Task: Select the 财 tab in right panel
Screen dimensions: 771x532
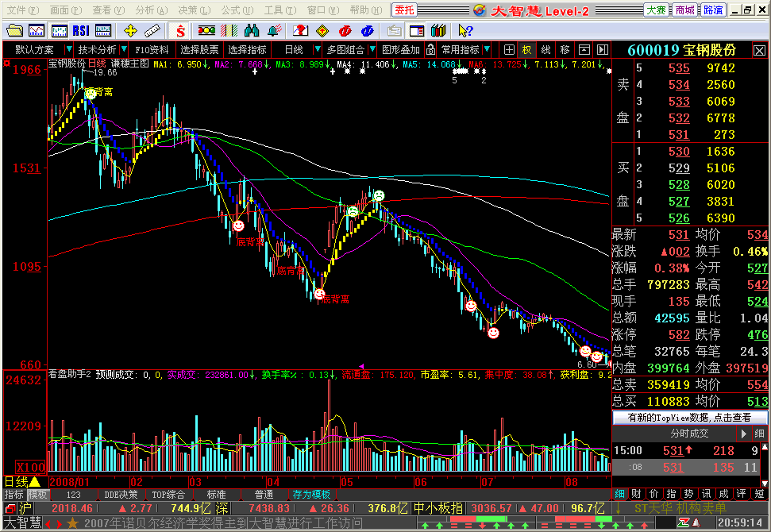Action: 636,494
